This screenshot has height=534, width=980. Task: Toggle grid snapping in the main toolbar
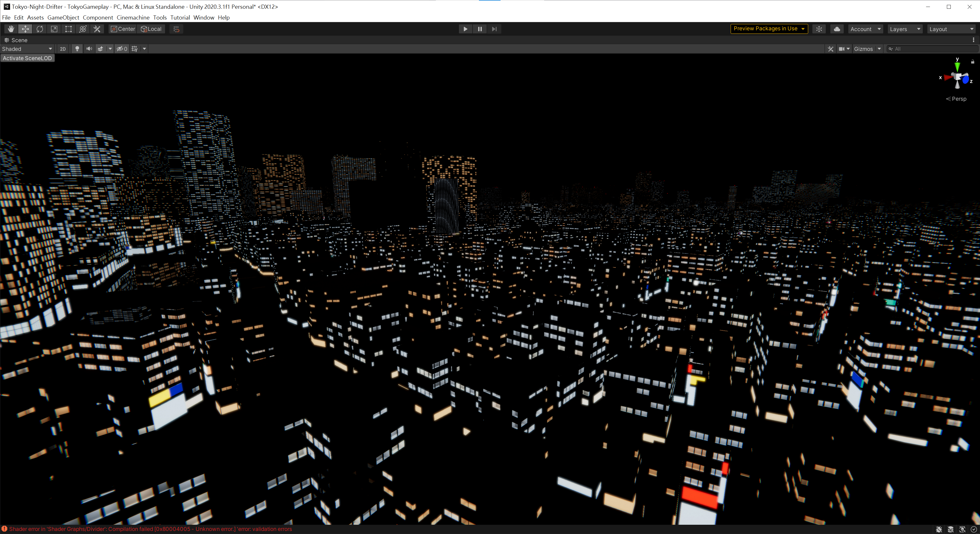(176, 29)
